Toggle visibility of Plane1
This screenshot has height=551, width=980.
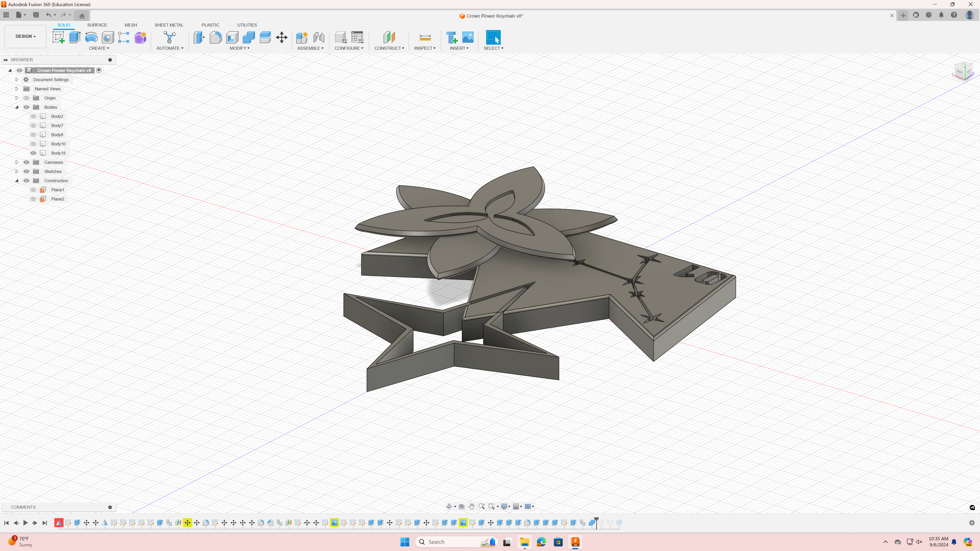(x=33, y=190)
